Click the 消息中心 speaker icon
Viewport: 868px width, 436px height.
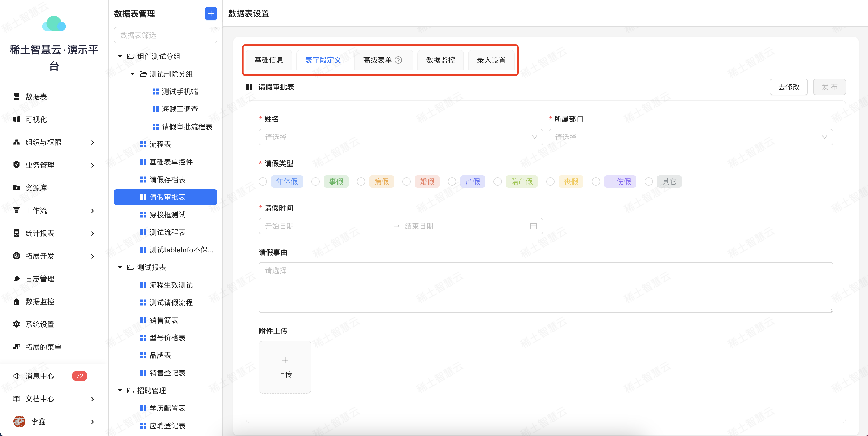click(x=16, y=376)
